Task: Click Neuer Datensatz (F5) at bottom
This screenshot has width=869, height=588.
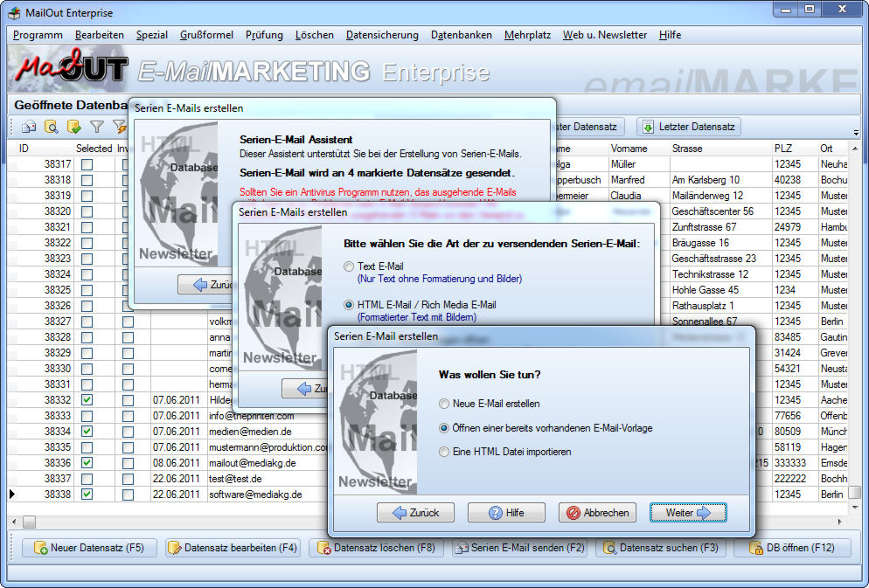Action: pyautogui.click(x=89, y=548)
